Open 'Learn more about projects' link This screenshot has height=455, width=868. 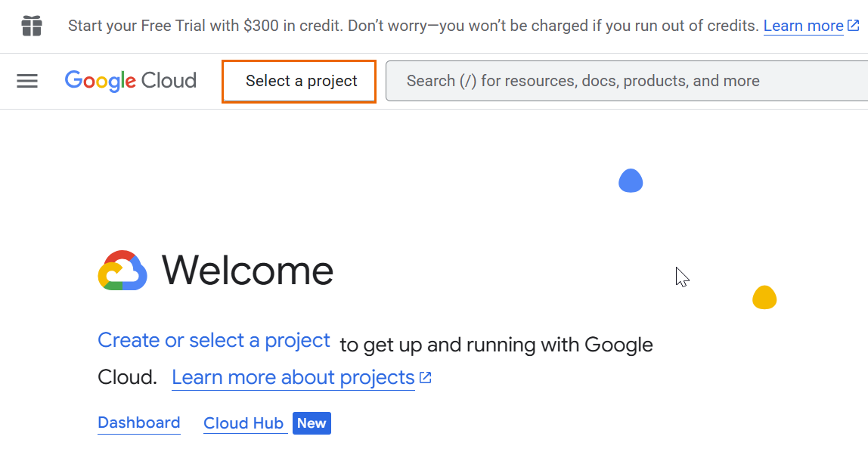[293, 377]
